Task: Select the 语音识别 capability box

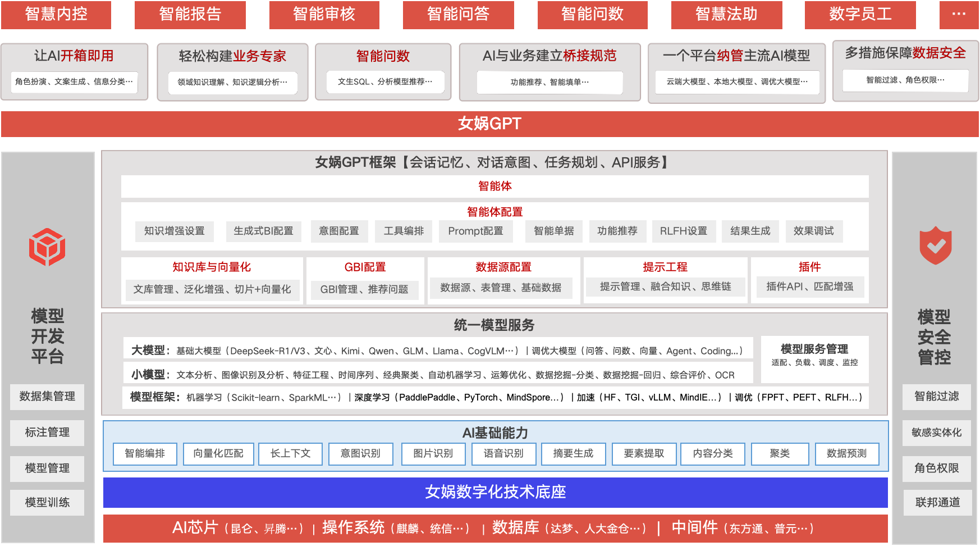Action: [503, 453]
